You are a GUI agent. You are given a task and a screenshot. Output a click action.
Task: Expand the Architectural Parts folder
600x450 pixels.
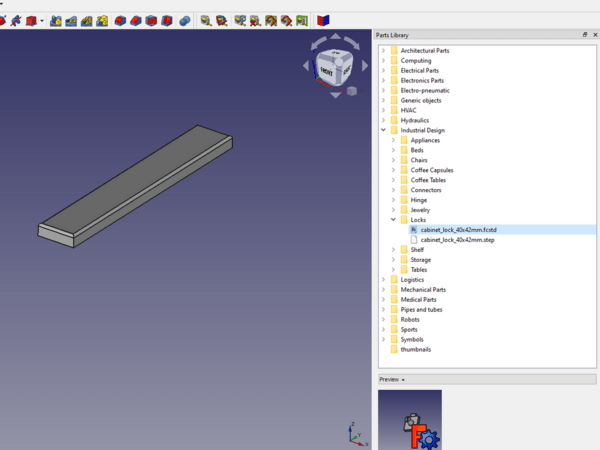(x=383, y=50)
